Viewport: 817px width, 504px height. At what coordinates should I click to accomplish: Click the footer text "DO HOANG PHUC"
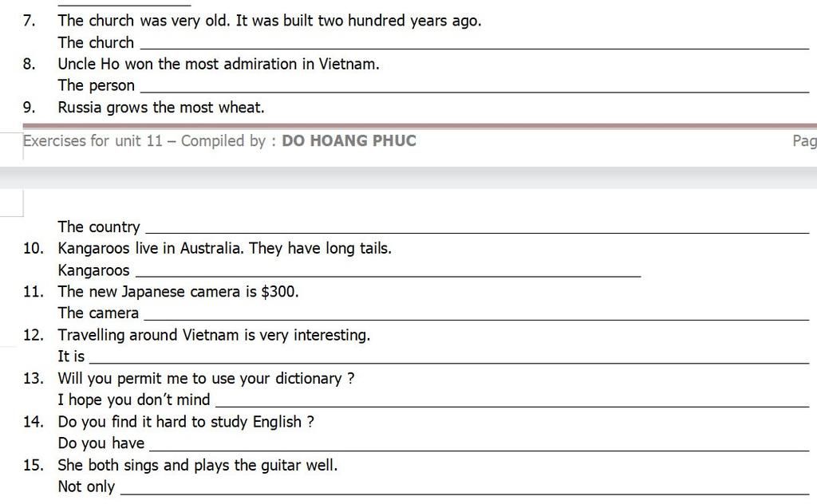(x=349, y=140)
